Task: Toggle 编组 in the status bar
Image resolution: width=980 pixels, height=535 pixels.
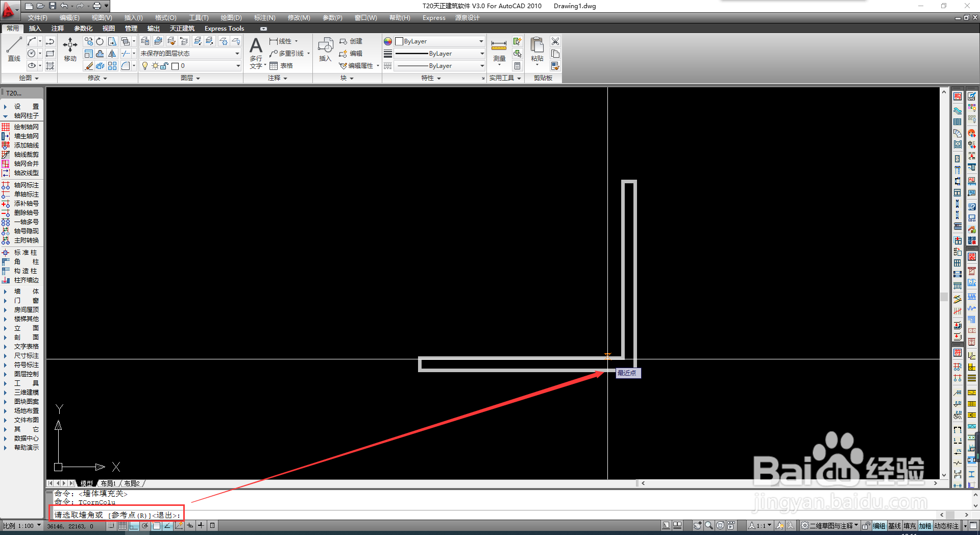Action: click(879, 525)
